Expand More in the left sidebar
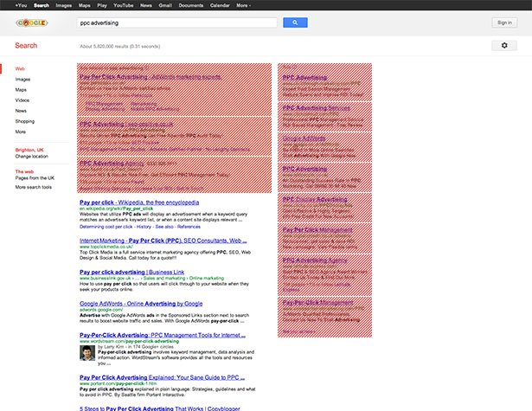 click(21, 132)
